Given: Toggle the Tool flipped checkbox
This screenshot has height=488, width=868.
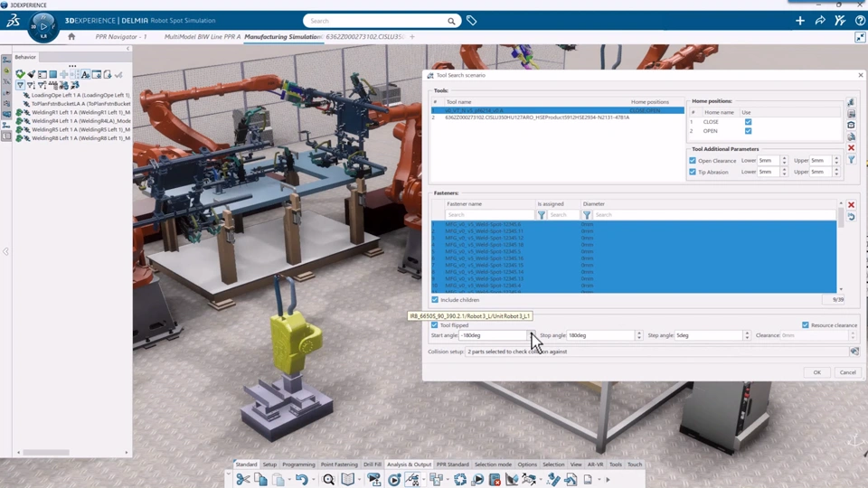Looking at the screenshot, I should pos(435,325).
